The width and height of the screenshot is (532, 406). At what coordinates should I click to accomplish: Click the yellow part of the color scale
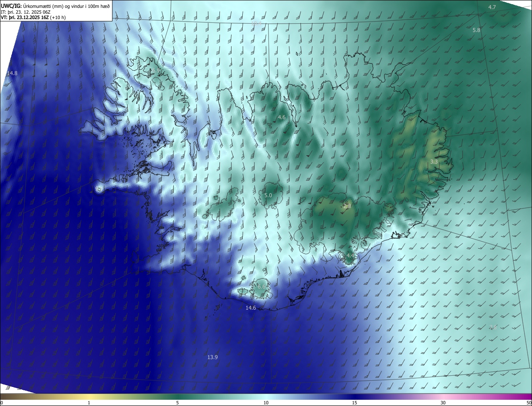pos(89,397)
